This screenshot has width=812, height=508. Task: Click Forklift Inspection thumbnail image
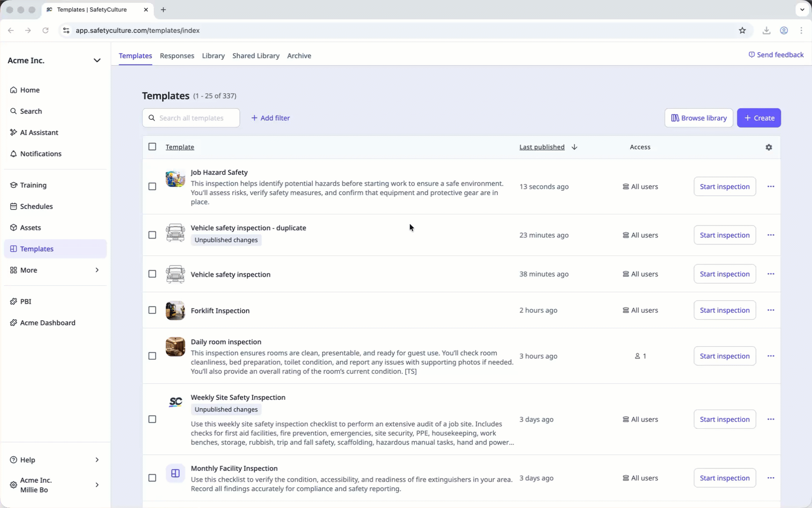pyautogui.click(x=175, y=310)
